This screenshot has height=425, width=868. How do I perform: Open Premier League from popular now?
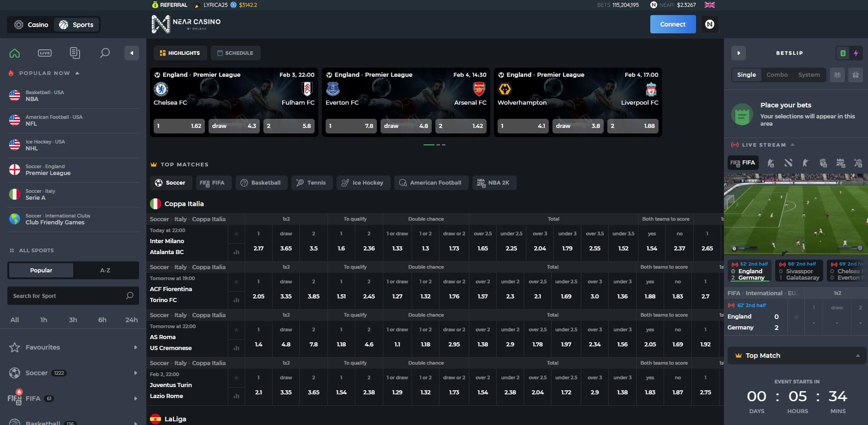(73, 170)
